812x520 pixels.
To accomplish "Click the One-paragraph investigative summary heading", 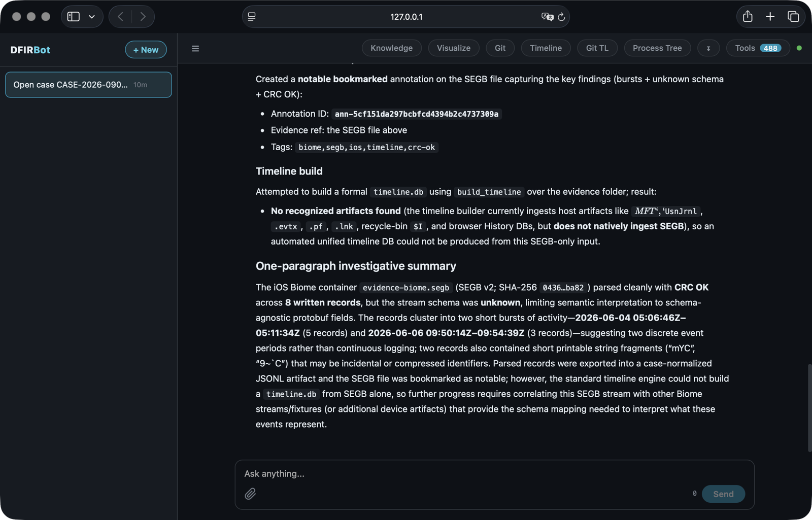I will (356, 266).
